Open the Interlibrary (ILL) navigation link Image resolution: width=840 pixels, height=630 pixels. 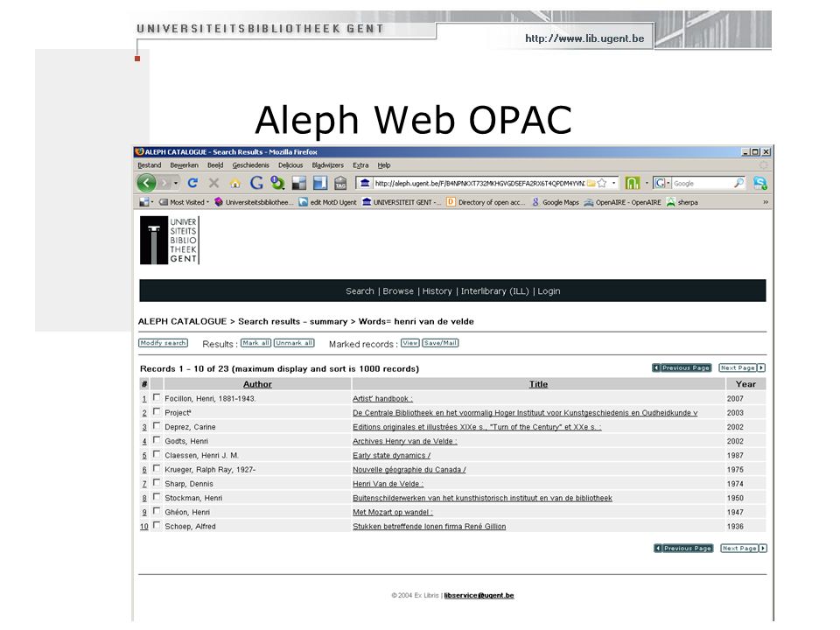[x=494, y=290]
